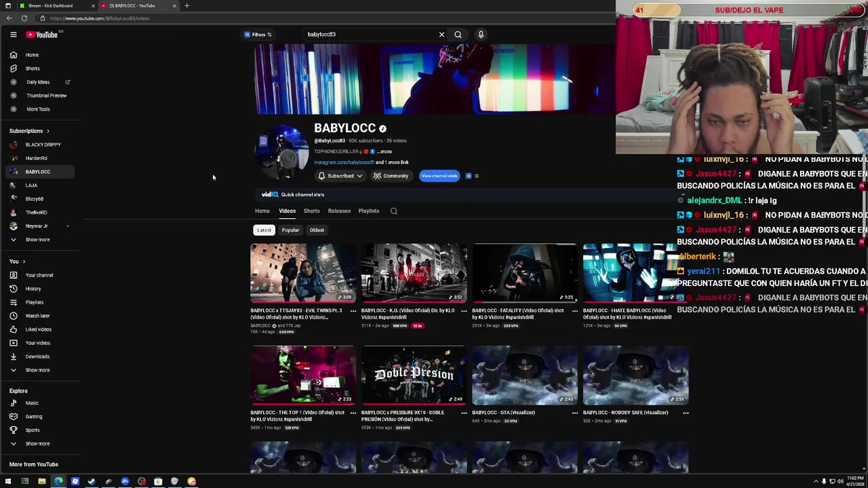Open vidIQ small icon beside channel stats
The width and height of the screenshot is (868, 488).
(468, 176)
